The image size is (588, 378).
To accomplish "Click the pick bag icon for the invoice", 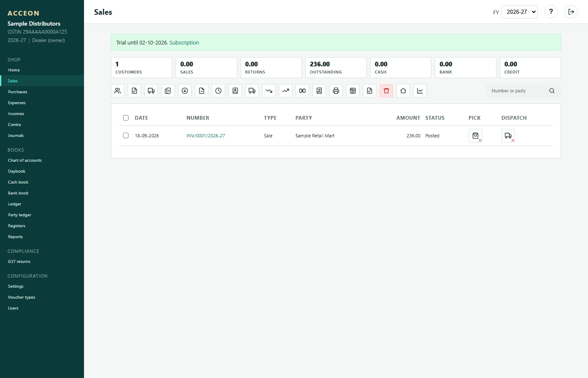I will 475,136.
